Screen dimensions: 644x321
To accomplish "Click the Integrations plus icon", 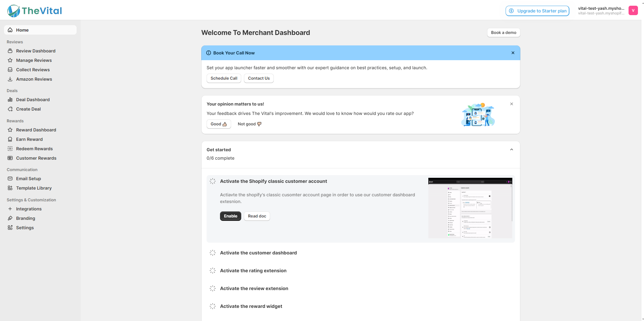I will pos(10,209).
